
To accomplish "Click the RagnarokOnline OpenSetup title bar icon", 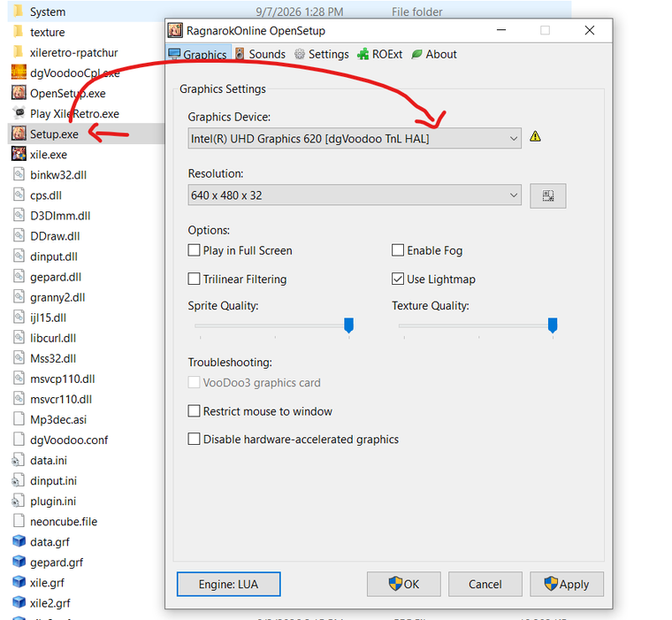I will [x=175, y=30].
